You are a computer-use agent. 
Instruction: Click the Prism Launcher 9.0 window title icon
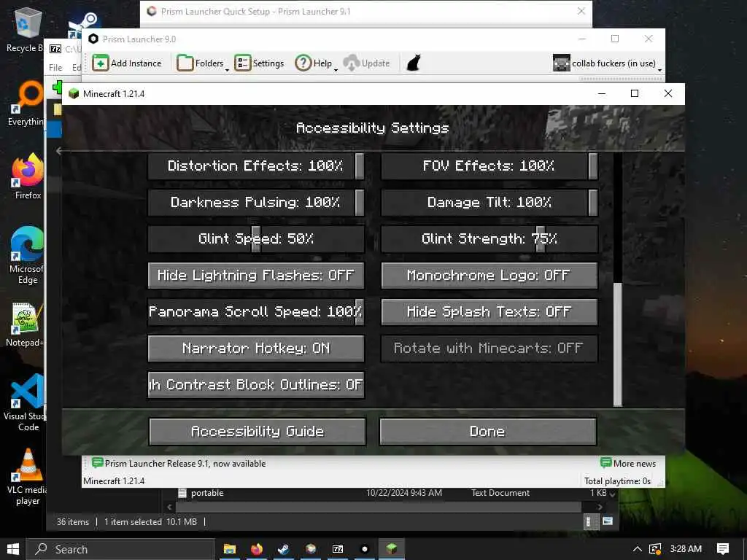pyautogui.click(x=93, y=39)
